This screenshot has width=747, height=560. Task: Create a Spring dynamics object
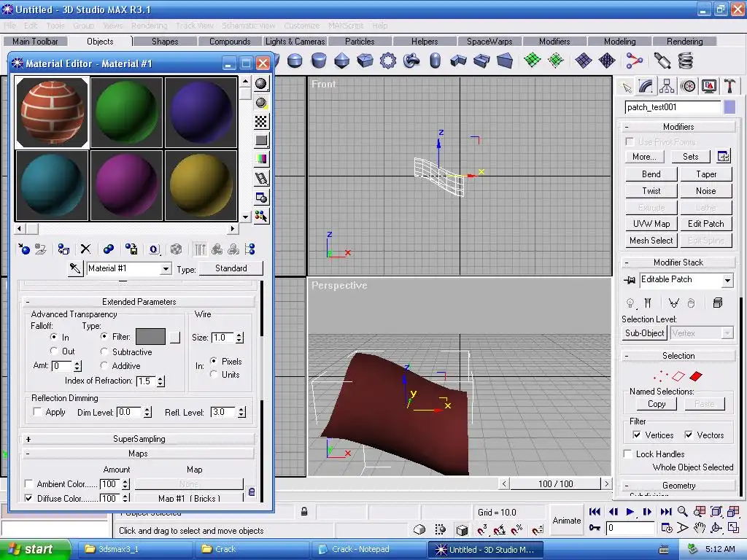click(x=685, y=61)
